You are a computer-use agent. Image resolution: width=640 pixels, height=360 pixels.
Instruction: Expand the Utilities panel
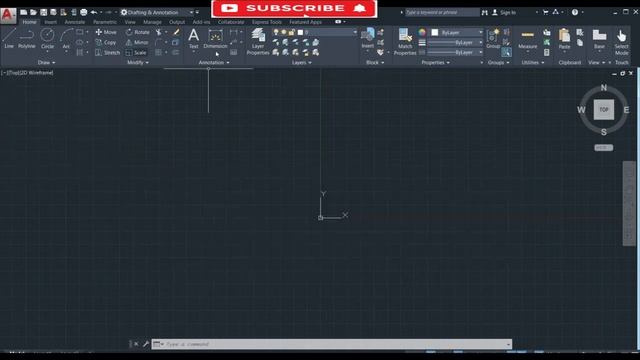click(x=533, y=62)
